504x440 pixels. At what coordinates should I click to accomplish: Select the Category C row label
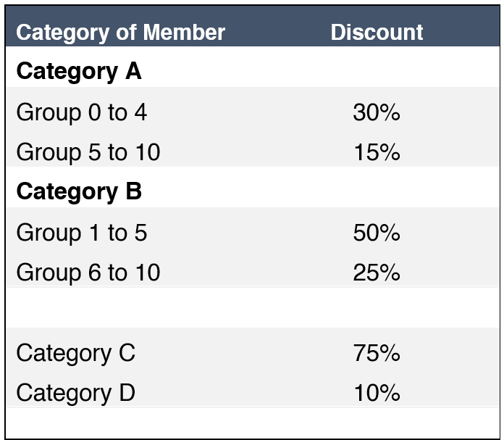pyautogui.click(x=76, y=353)
